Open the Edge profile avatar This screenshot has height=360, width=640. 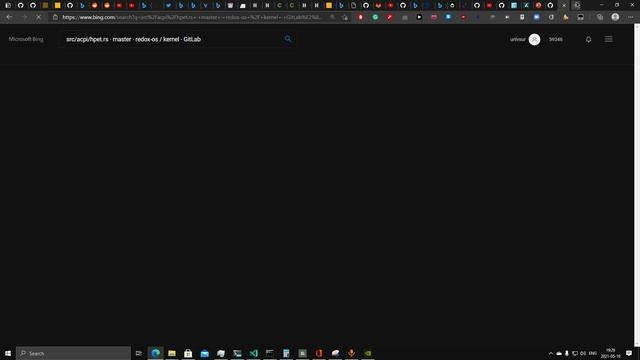(615, 17)
